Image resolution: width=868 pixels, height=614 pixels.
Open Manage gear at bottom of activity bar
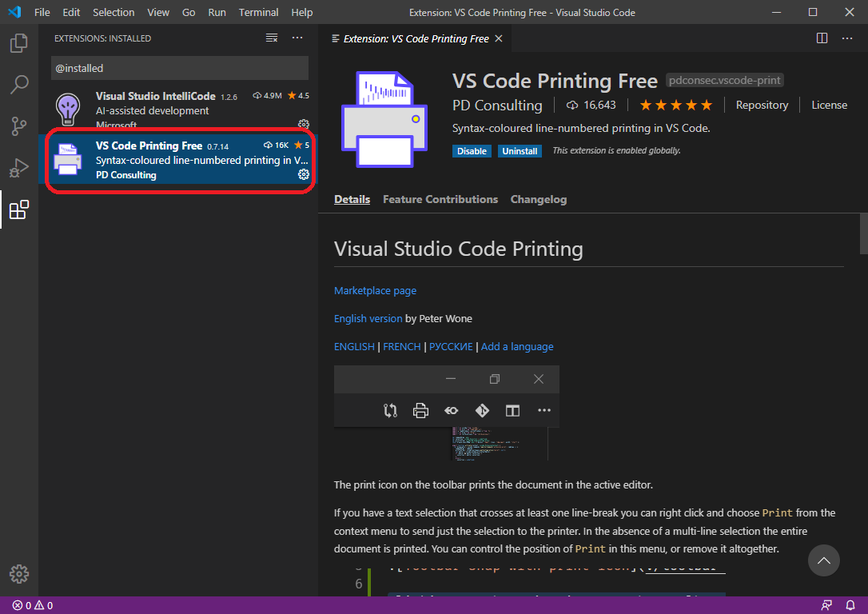point(19,573)
